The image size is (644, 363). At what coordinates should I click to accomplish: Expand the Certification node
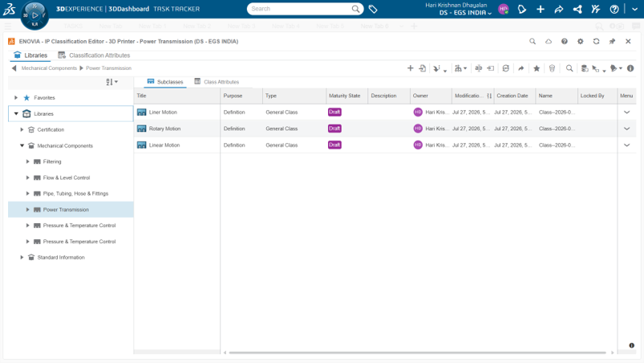click(22, 129)
